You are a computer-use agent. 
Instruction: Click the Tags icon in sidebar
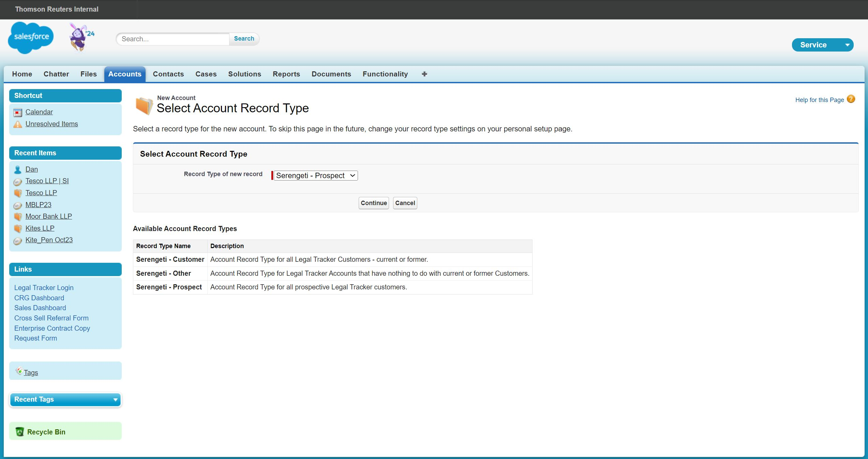[19, 371]
